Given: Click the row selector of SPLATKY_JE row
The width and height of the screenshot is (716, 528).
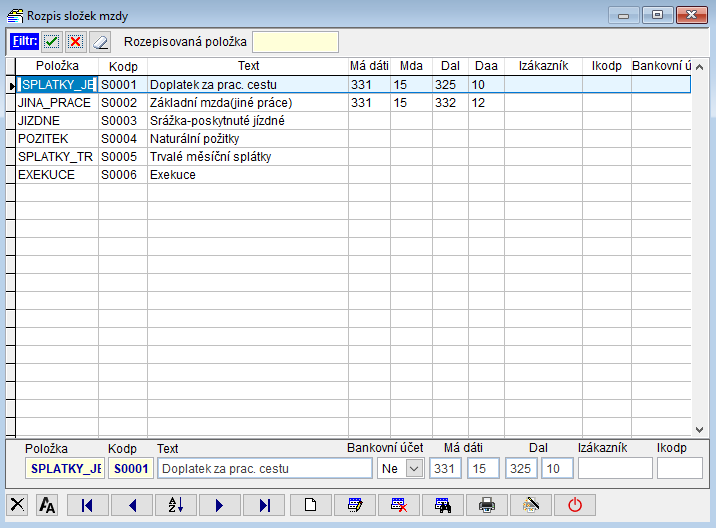Looking at the screenshot, I should coord(11,85).
